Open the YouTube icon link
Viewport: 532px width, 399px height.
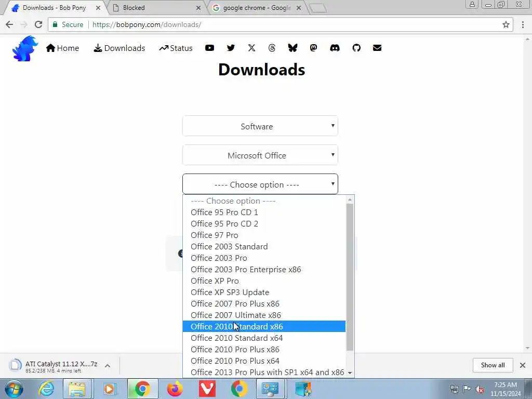coord(209,48)
